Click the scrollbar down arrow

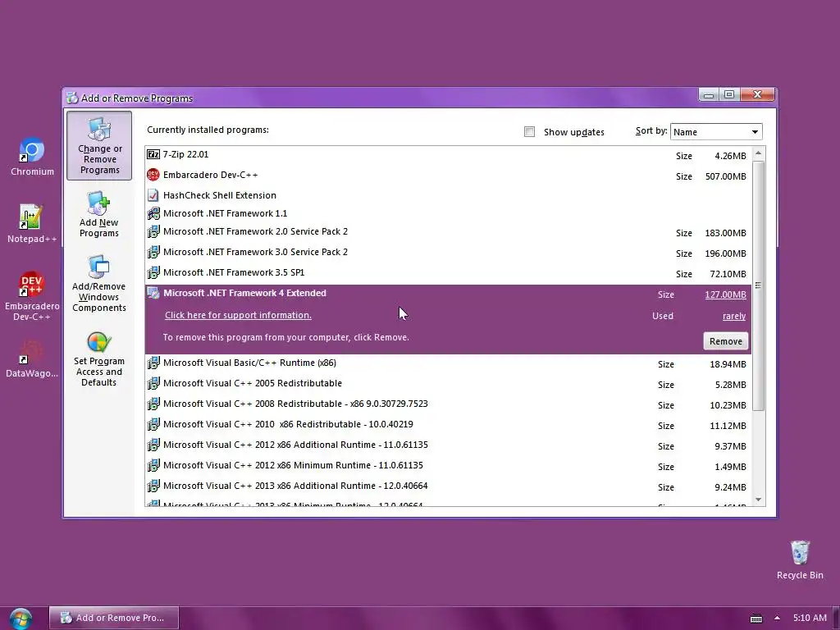(x=758, y=500)
